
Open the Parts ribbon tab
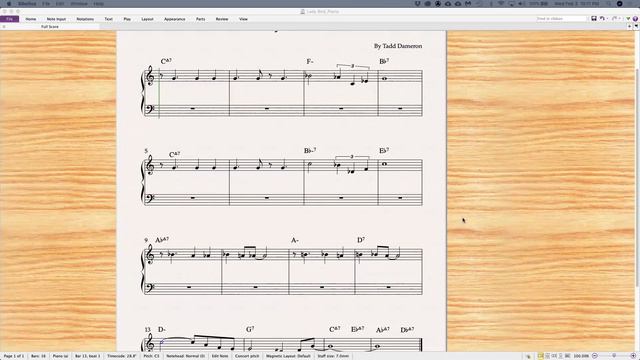click(200, 19)
